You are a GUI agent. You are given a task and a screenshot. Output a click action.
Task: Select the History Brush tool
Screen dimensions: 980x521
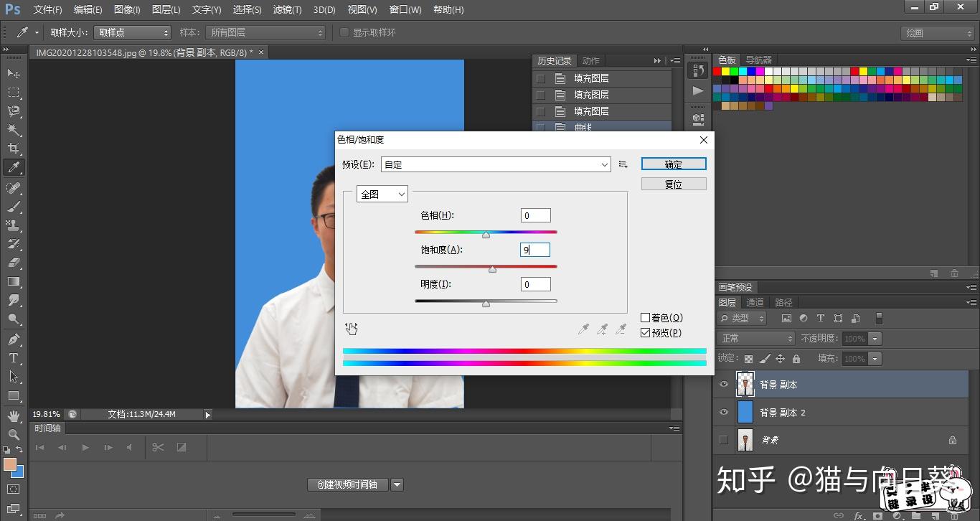pos(14,243)
